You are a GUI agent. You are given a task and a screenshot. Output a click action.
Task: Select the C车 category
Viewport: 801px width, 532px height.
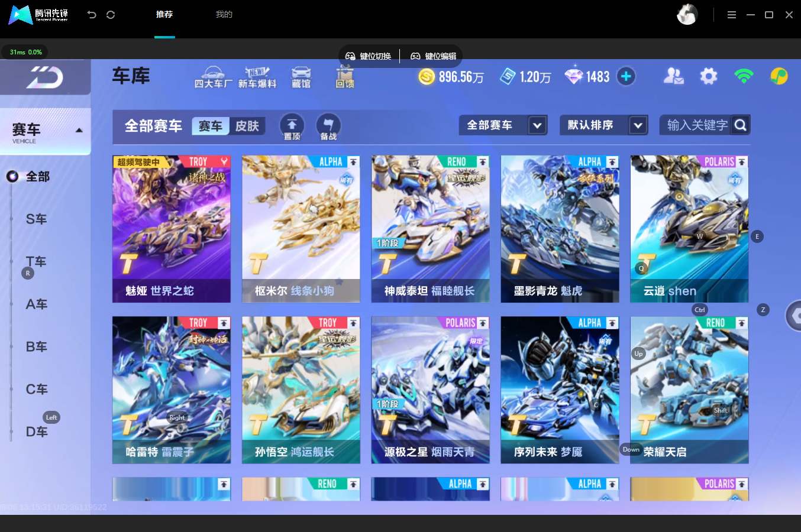37,390
